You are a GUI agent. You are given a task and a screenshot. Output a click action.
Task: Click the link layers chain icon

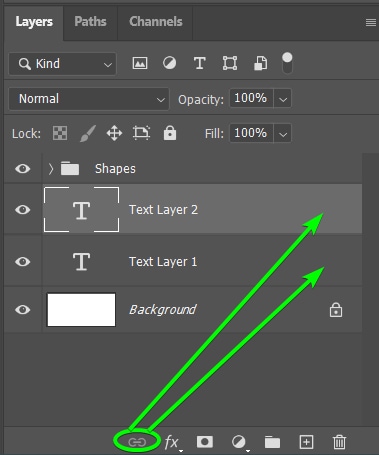[137, 442]
